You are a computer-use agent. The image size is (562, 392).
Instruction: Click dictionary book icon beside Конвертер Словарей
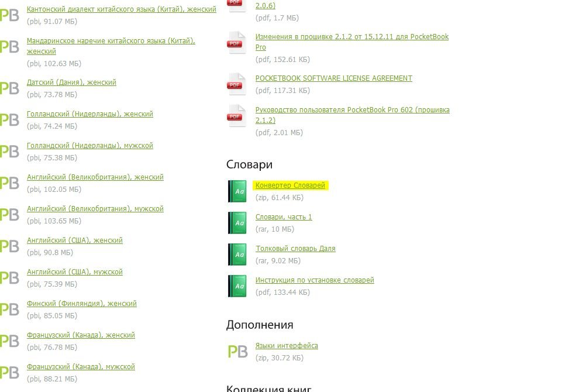click(237, 191)
